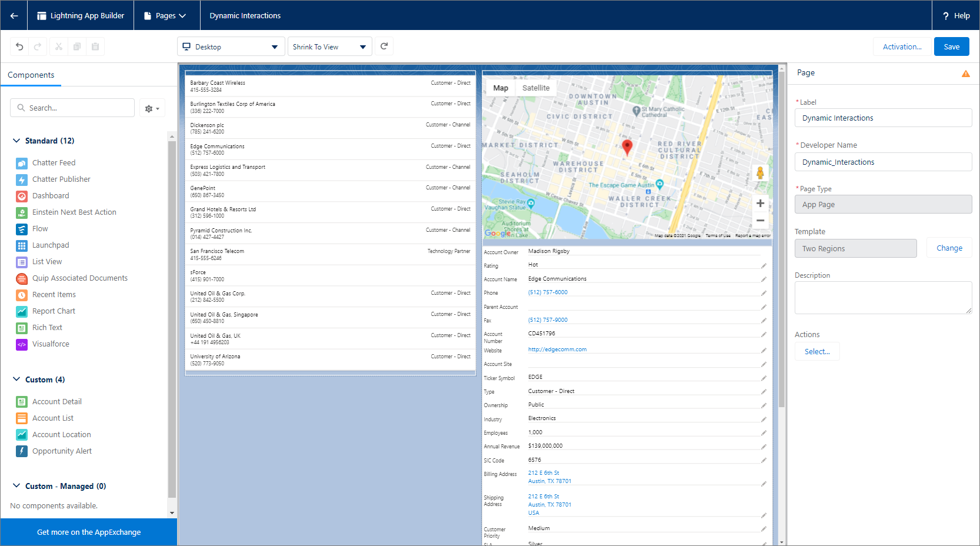Image resolution: width=980 pixels, height=546 pixels.
Task: Click the back arrow icon
Action: [x=14, y=16]
